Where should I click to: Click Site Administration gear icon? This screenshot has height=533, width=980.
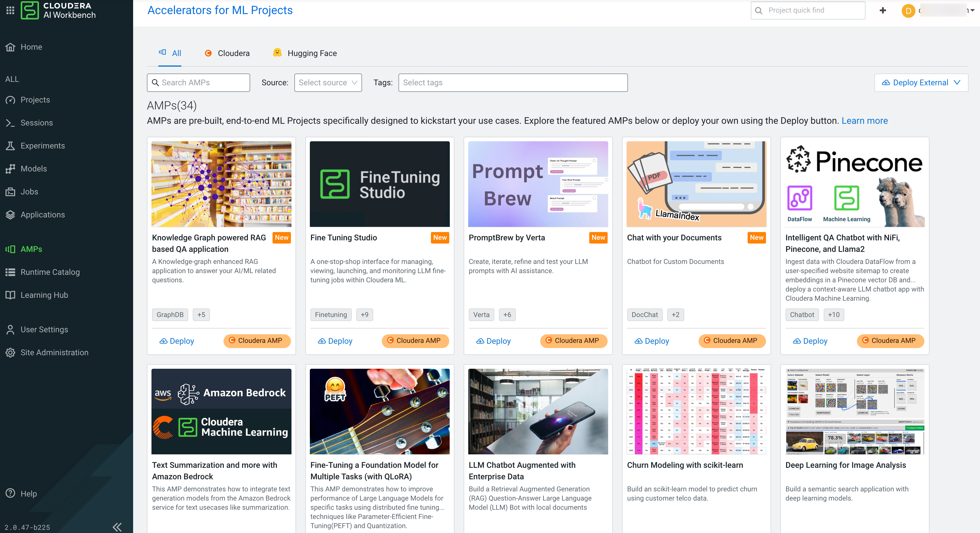pyautogui.click(x=10, y=353)
